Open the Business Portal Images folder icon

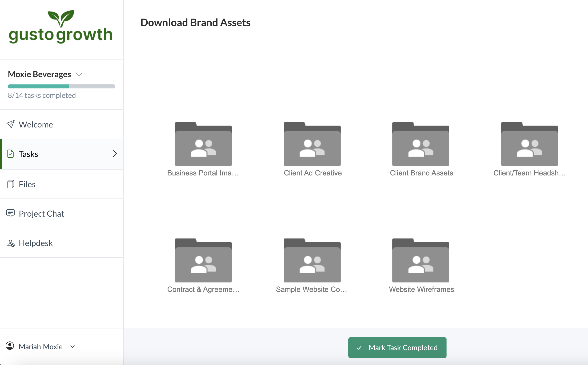203,144
